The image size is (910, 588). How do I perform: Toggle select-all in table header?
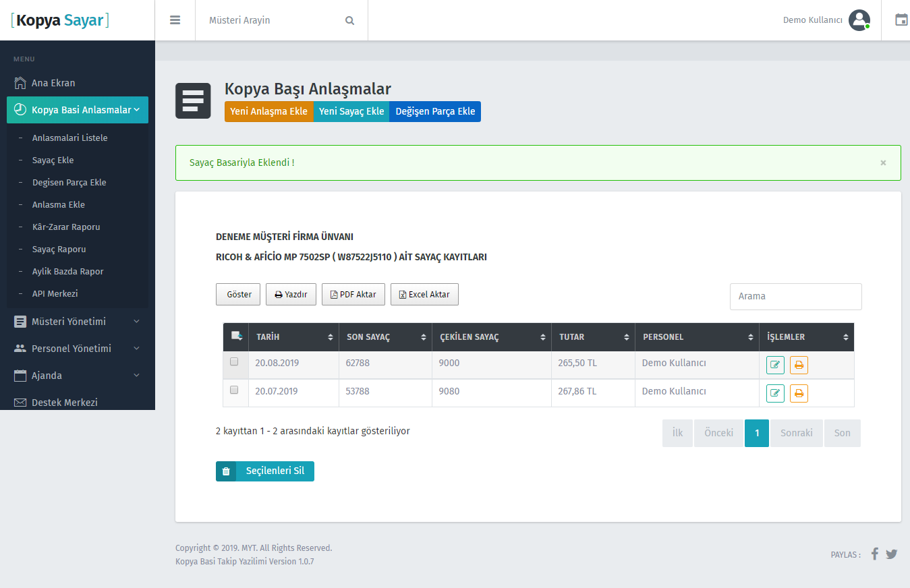[236, 336]
